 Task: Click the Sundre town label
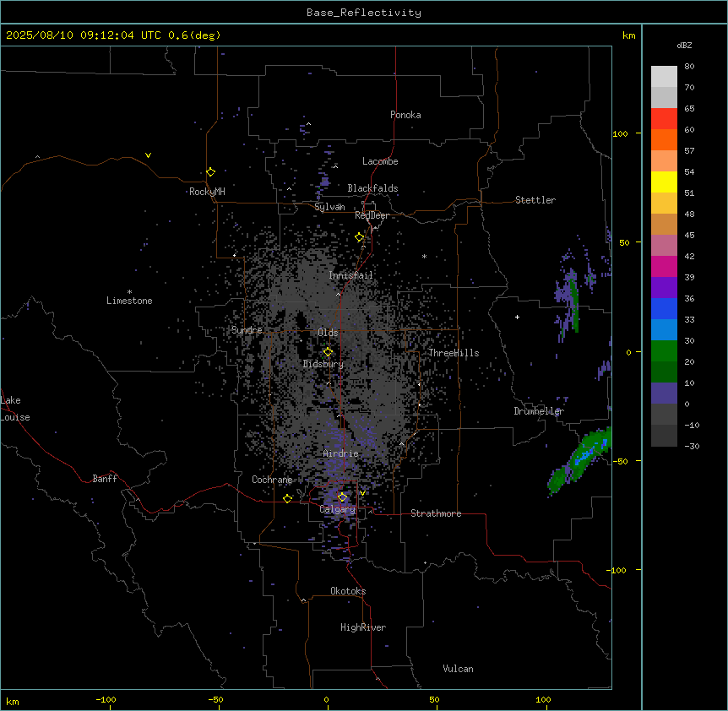pyautogui.click(x=247, y=330)
